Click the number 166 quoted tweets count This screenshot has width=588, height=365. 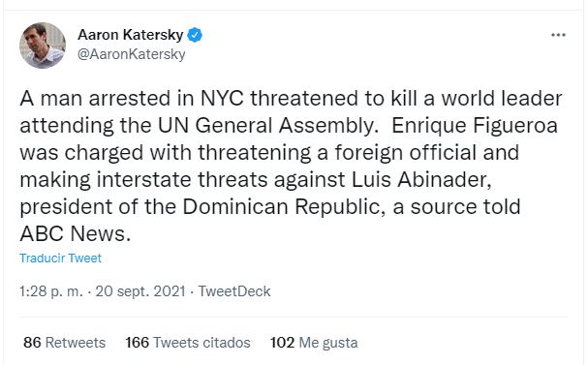click(137, 343)
